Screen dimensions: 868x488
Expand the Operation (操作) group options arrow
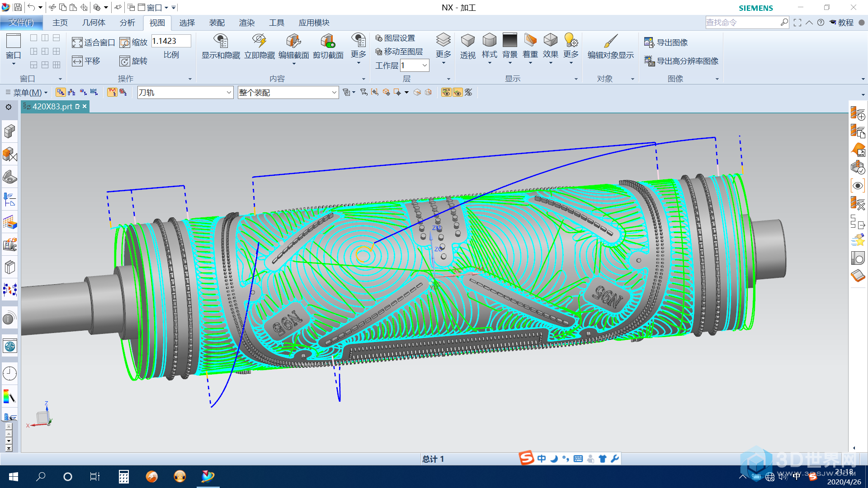click(190, 79)
